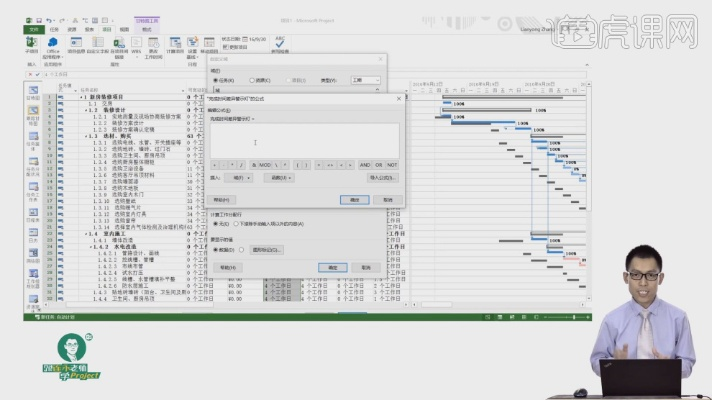Switch to the Project (项目) ribbon tab
Viewport: 712px width, 400px height.
click(x=106, y=30)
